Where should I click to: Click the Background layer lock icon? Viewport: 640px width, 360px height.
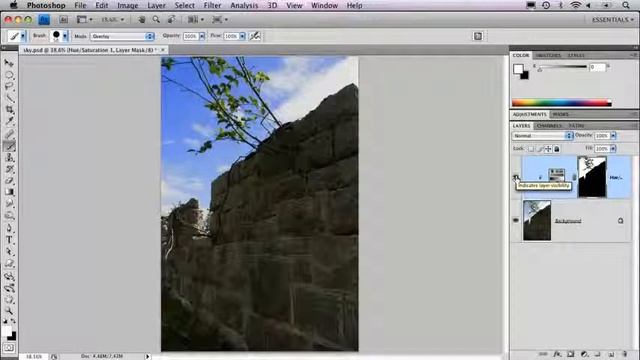620,221
